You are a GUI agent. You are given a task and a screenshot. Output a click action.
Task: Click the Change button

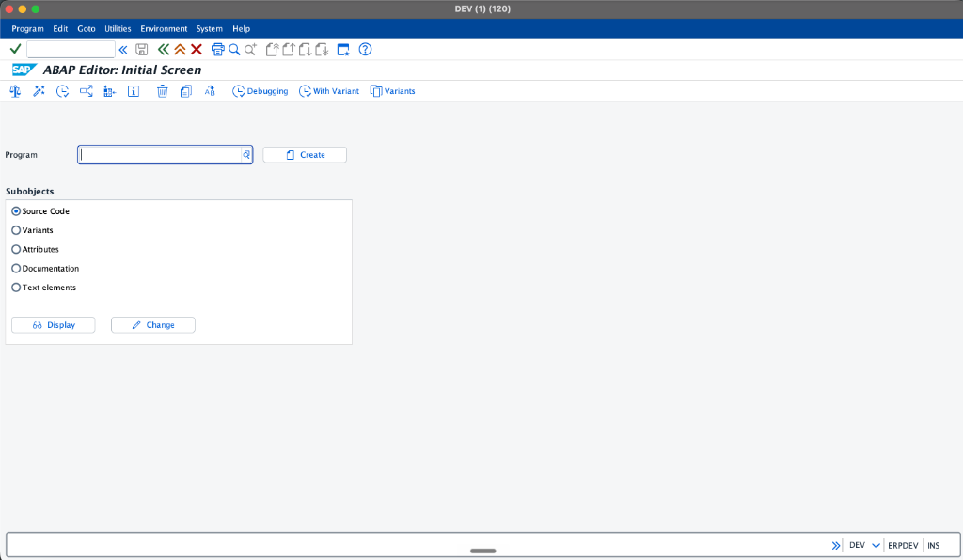point(153,325)
